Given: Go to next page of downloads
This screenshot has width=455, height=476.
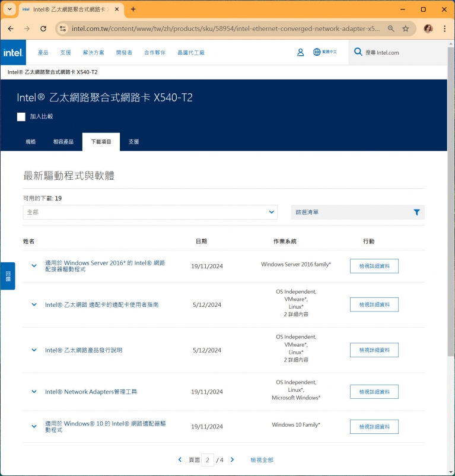Looking at the screenshot, I should tap(233, 459).
